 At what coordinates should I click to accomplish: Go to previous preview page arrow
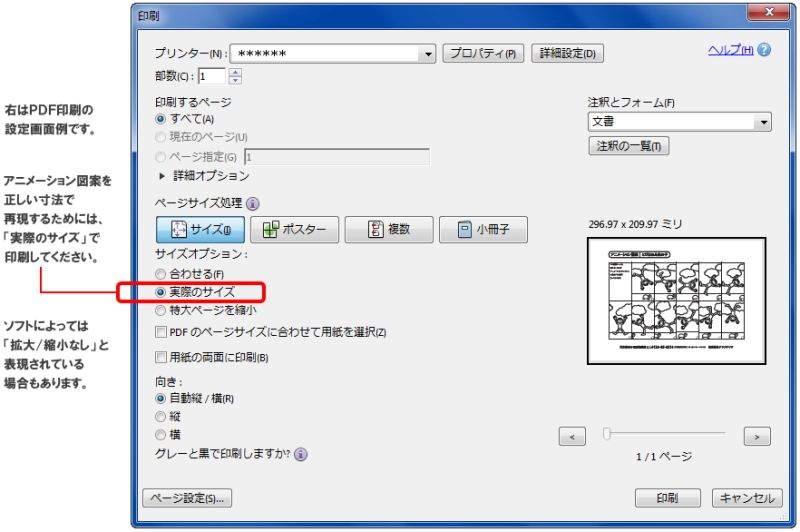click(x=572, y=436)
